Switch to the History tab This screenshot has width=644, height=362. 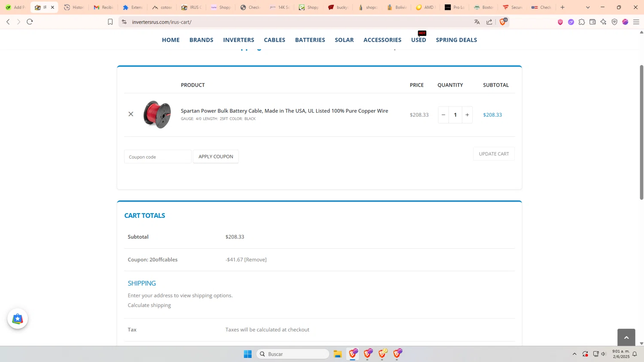(x=74, y=7)
